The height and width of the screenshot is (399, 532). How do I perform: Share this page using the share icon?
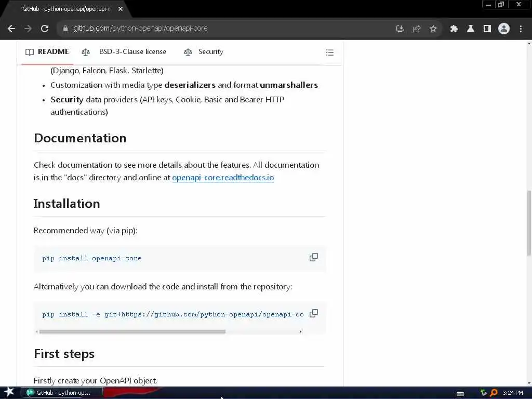click(416, 29)
